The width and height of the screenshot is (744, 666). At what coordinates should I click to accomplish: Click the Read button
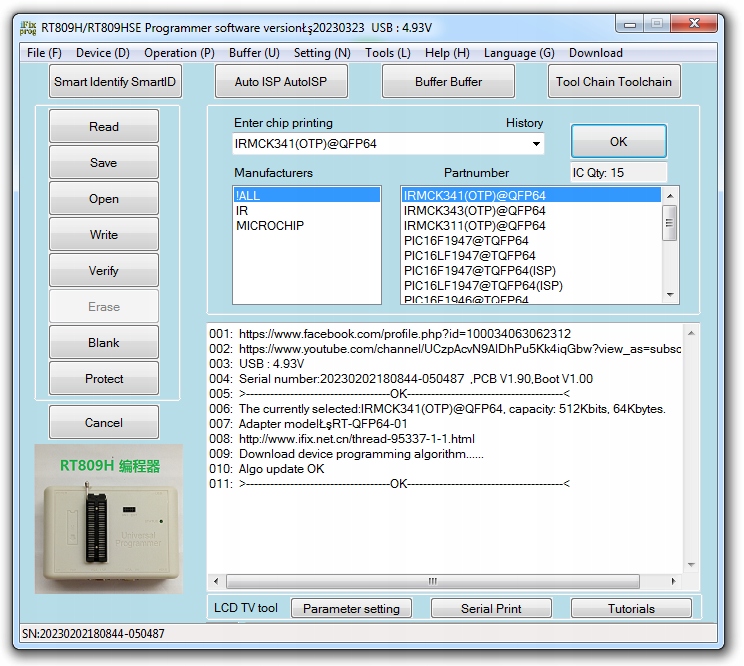pos(104,127)
